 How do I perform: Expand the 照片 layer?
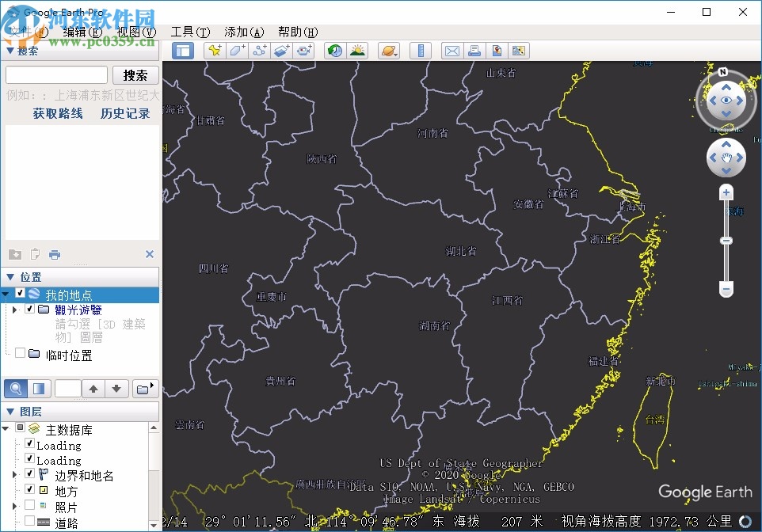pos(14,506)
